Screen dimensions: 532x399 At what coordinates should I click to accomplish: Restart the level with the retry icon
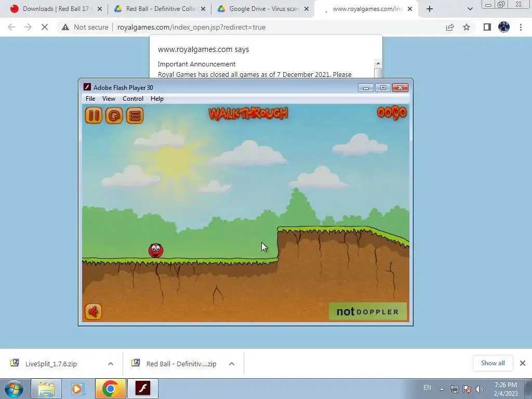[x=114, y=115]
